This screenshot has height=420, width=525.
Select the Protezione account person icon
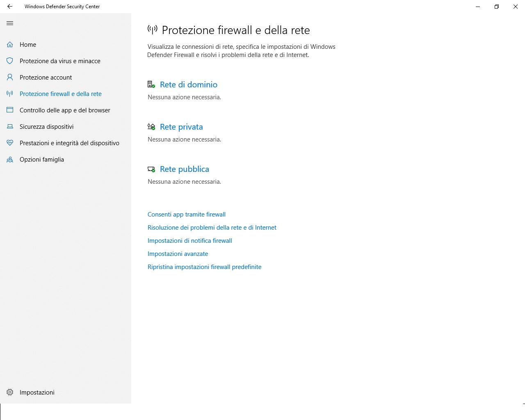click(10, 77)
